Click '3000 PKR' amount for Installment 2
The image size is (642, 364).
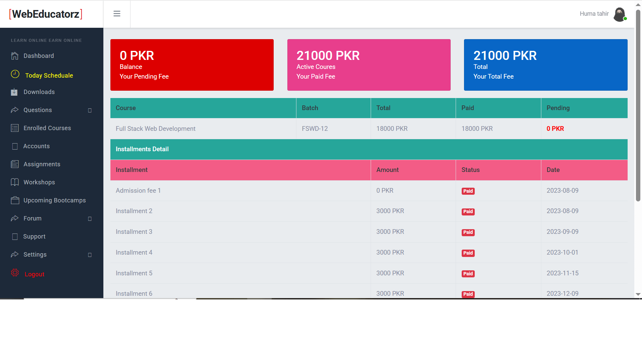(x=390, y=211)
